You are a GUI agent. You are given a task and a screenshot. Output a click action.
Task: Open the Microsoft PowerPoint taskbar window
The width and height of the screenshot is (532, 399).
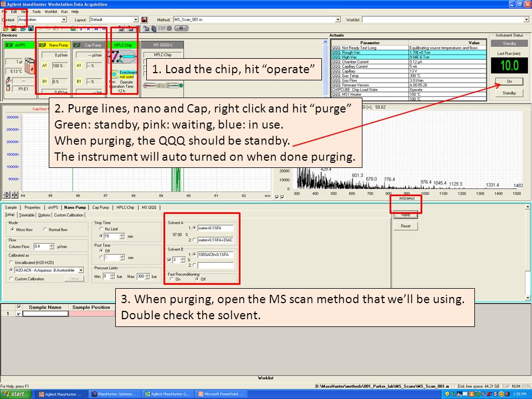coord(221,394)
